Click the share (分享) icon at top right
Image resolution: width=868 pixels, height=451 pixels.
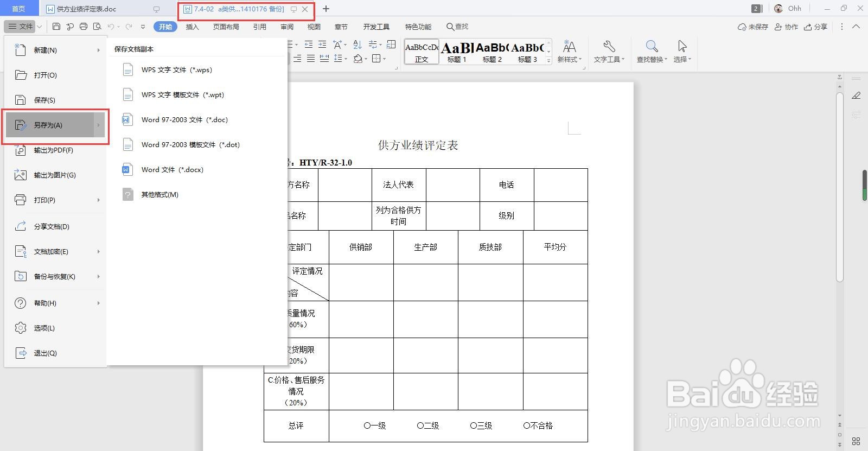coord(808,27)
